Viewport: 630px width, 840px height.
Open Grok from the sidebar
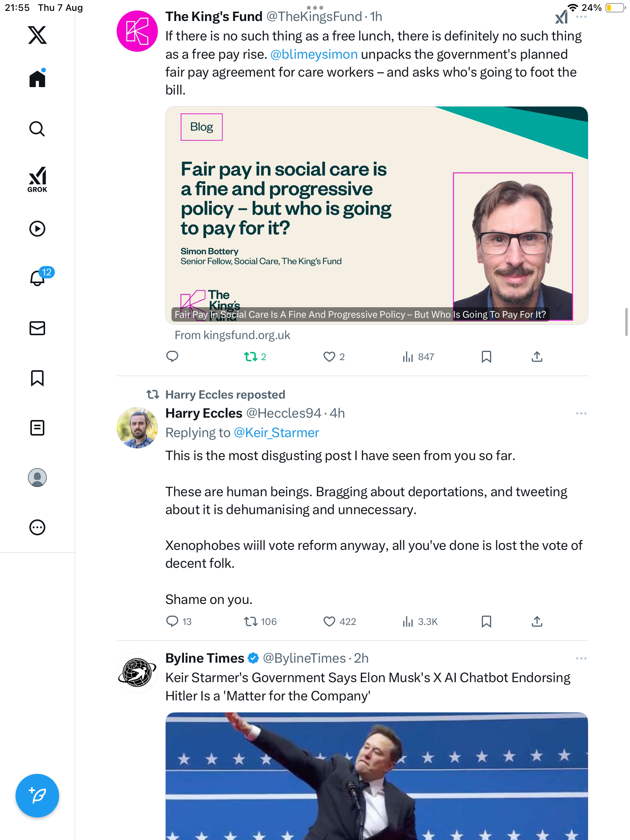(37, 179)
